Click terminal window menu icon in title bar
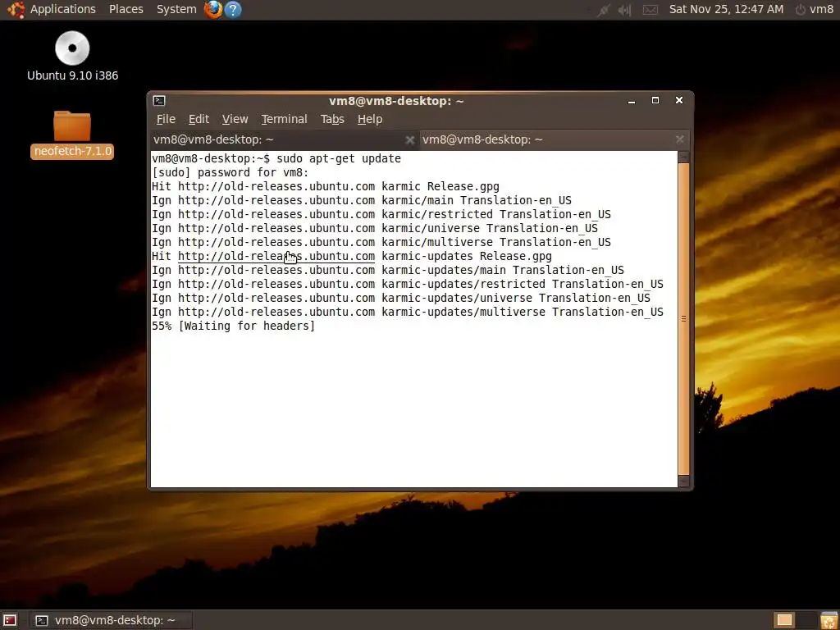The height and width of the screenshot is (630, 840). coord(159,101)
